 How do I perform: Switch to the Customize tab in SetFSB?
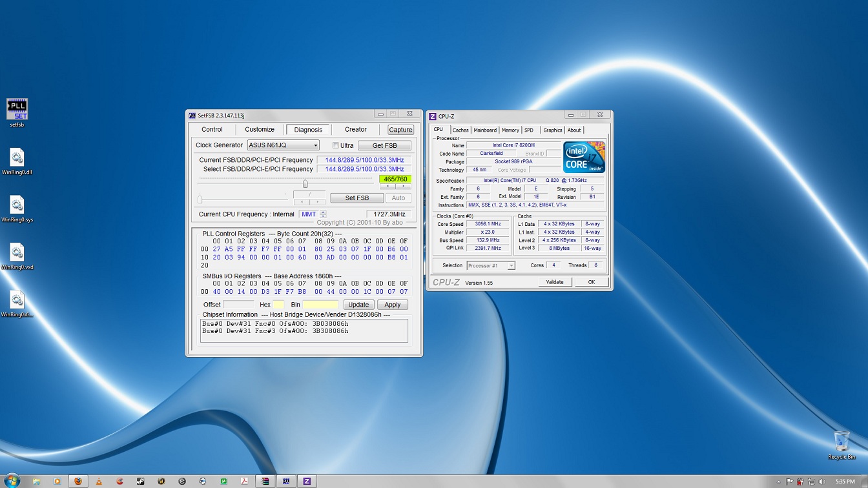[260, 130]
